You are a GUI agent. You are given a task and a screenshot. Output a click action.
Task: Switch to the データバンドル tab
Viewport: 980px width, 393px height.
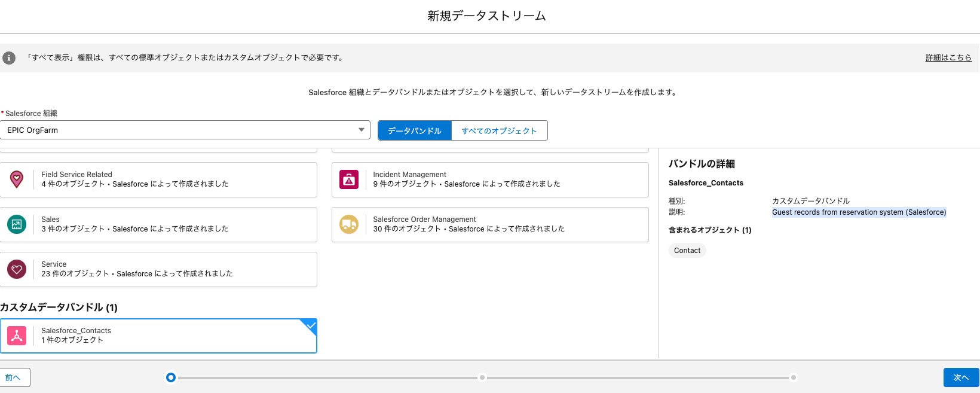point(415,130)
